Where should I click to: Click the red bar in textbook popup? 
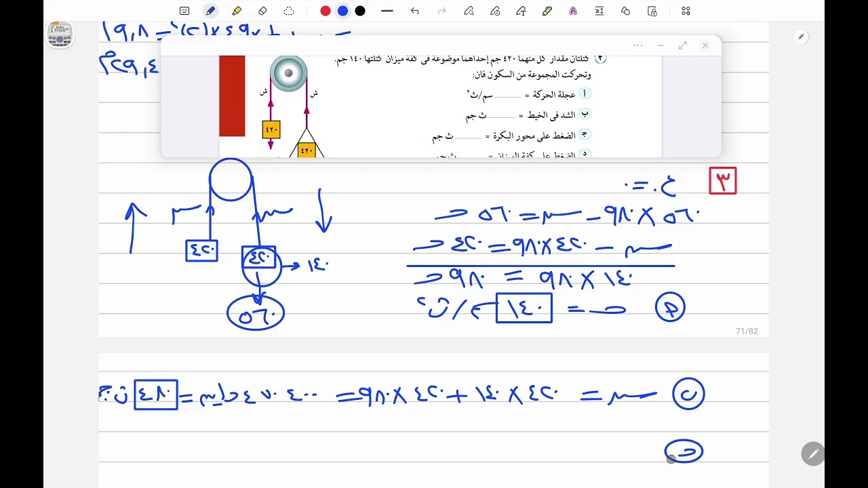(x=232, y=96)
